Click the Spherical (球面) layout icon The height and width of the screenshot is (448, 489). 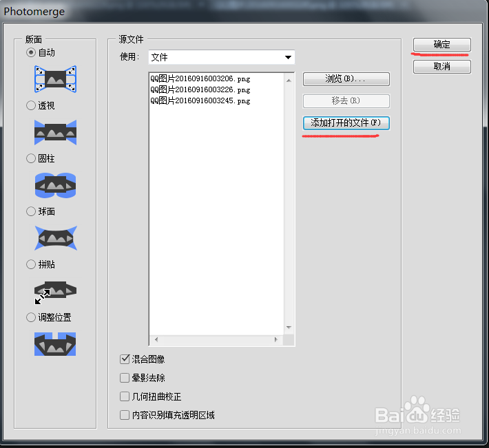[56, 238]
